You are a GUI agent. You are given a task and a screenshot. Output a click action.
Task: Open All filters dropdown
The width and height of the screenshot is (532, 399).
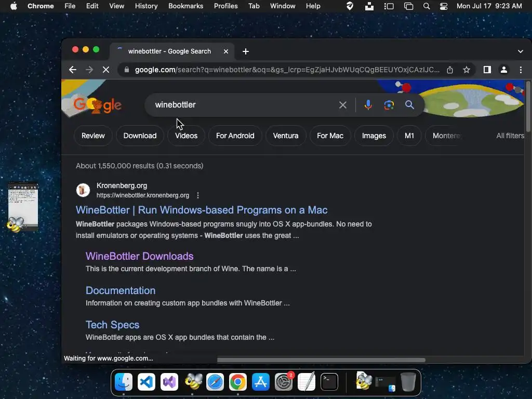(x=510, y=136)
